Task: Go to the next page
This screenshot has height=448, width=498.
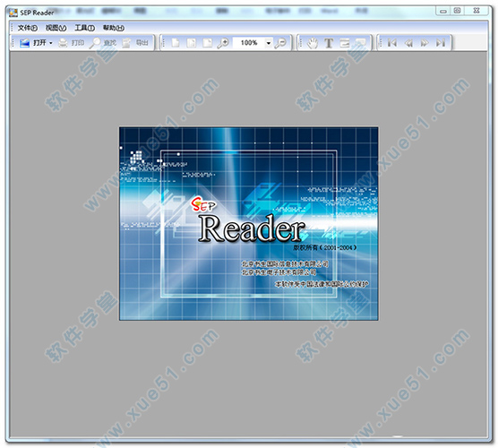Action: [x=425, y=43]
